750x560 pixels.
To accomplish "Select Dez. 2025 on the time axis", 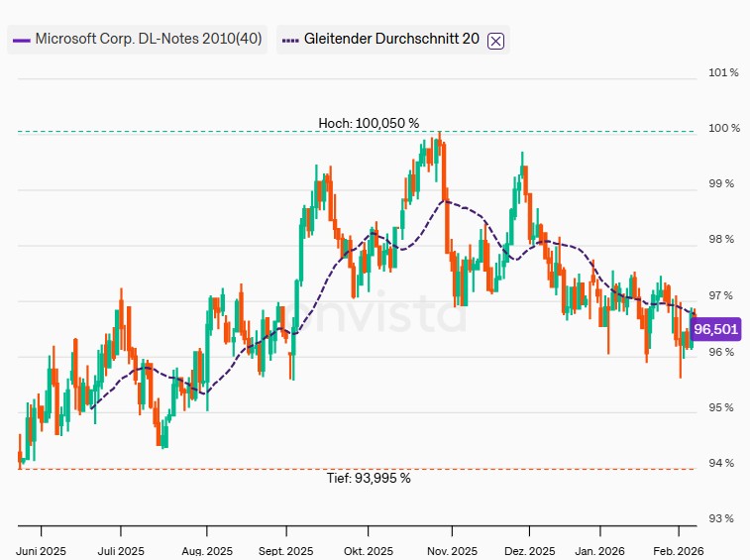I will [x=528, y=550].
